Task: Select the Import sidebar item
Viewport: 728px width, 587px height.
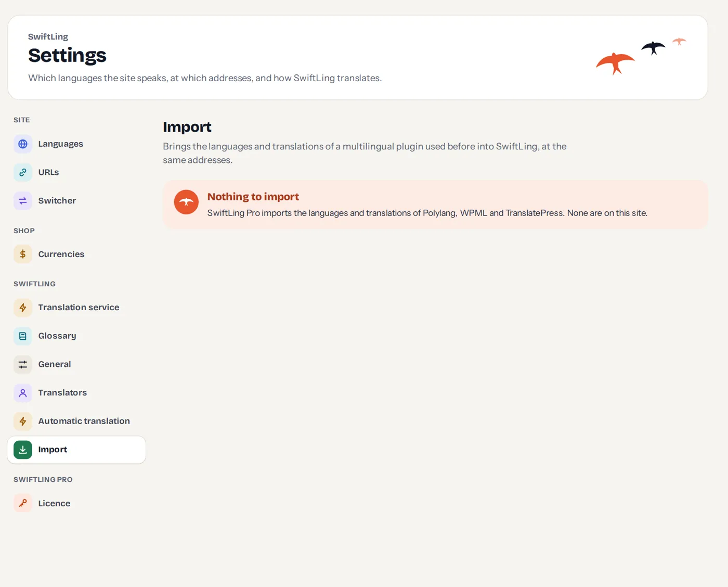Action: tap(76, 450)
